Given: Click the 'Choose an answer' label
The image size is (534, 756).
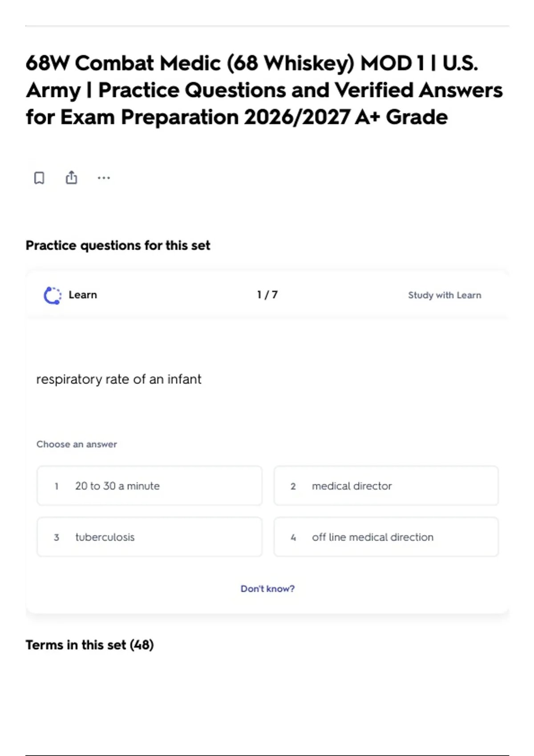Looking at the screenshot, I should coord(77,444).
